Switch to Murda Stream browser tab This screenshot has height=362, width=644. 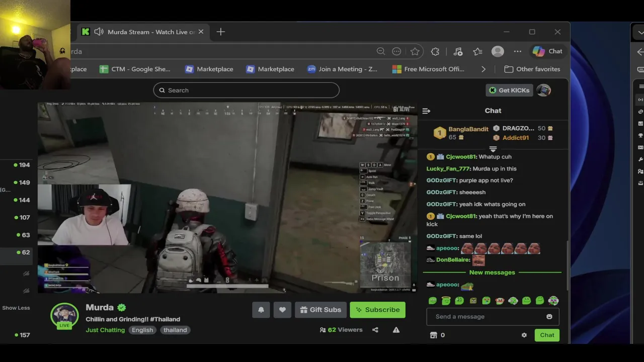(x=143, y=32)
